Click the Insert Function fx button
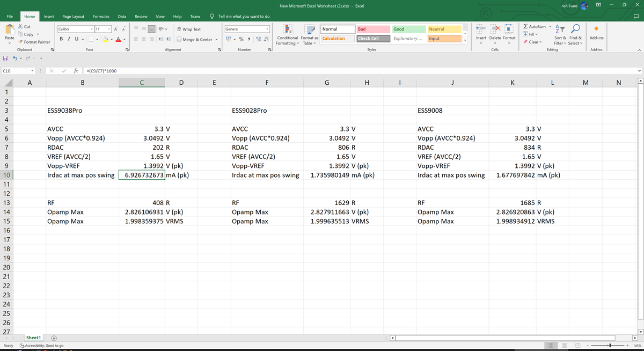This screenshot has height=351, width=644. (77, 70)
